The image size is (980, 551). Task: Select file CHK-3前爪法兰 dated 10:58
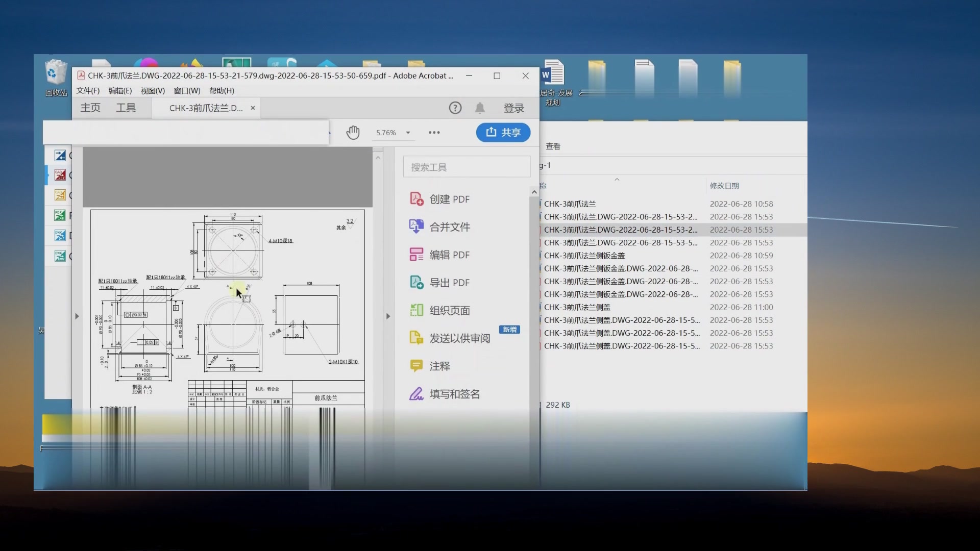point(570,204)
